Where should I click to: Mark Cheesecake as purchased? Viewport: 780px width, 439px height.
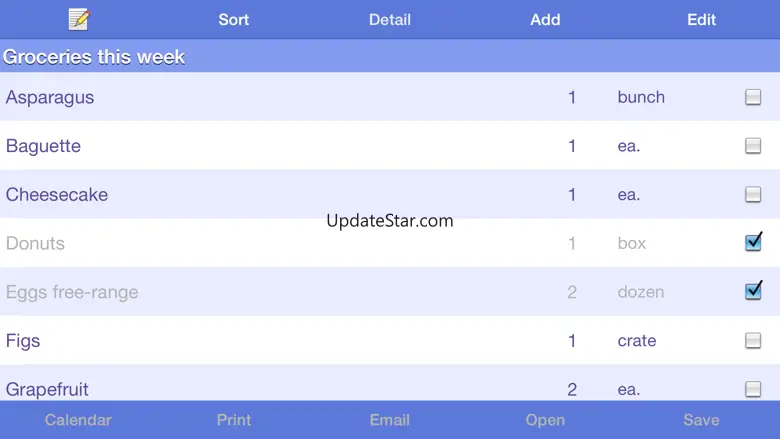(753, 195)
